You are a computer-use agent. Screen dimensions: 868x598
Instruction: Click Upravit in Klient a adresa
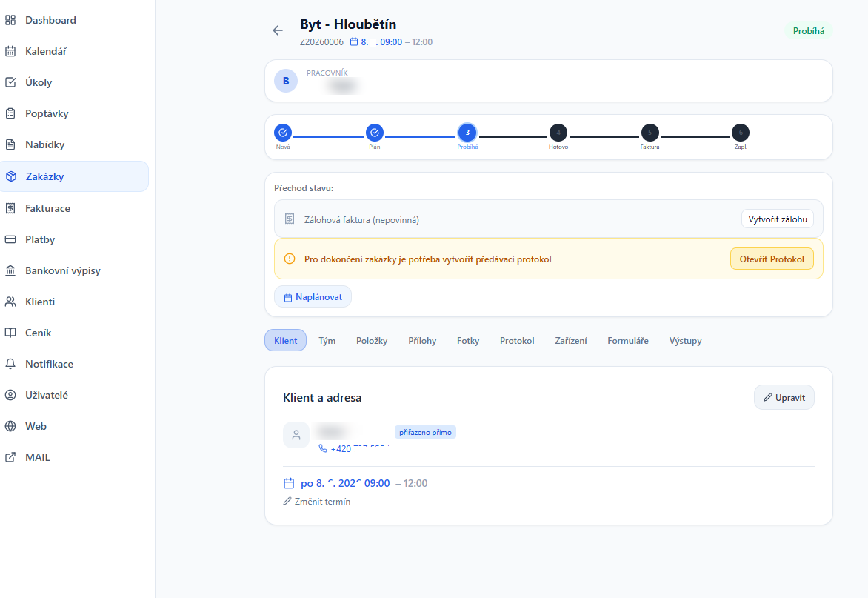784,398
